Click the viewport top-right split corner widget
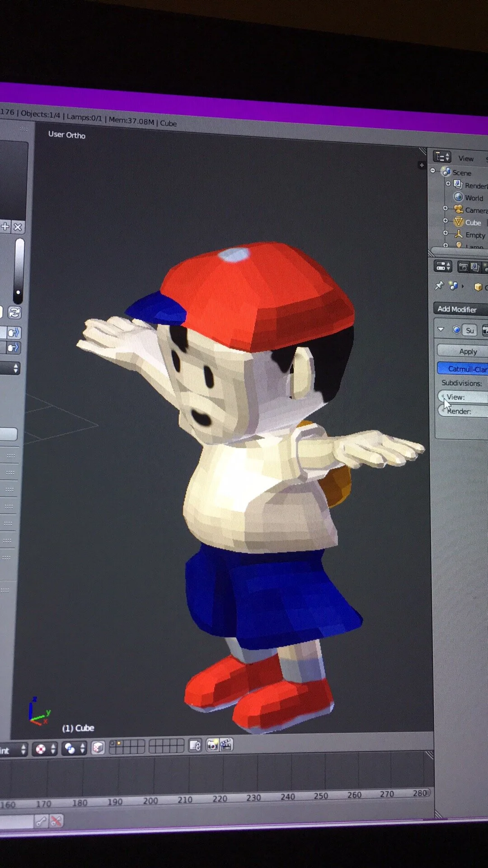488x868 pixels. (423, 151)
